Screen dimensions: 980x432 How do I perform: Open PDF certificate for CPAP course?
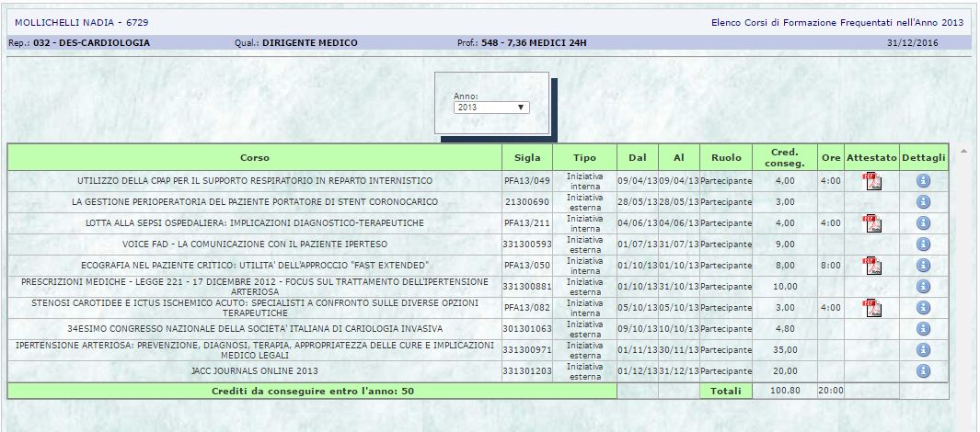pyautogui.click(x=870, y=181)
